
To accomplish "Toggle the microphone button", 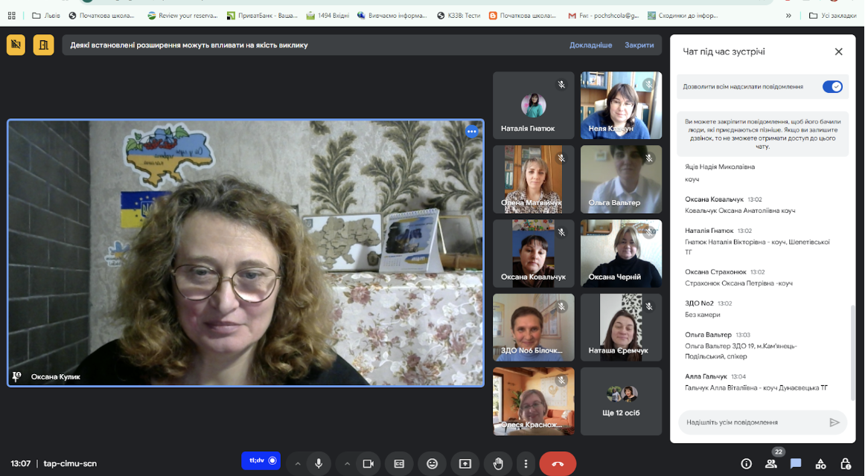I will pos(319,463).
